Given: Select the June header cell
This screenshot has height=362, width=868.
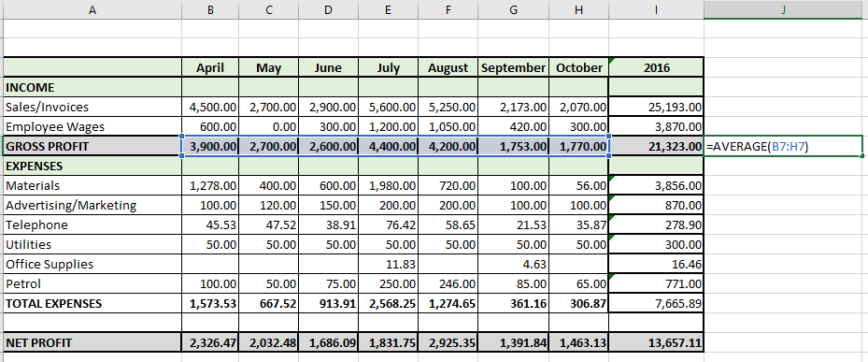Looking at the screenshot, I should tap(329, 67).
